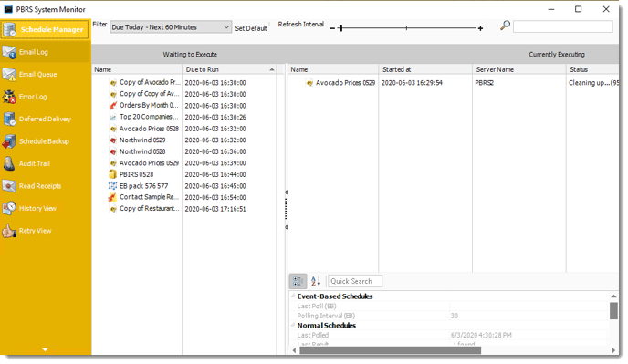
Task: Focus the Quick Search field
Action: (355, 281)
